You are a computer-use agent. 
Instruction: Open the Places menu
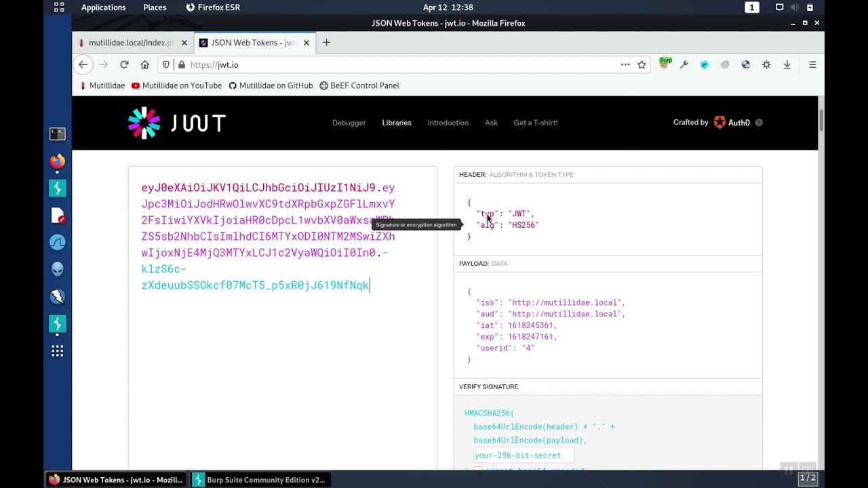[x=155, y=7]
